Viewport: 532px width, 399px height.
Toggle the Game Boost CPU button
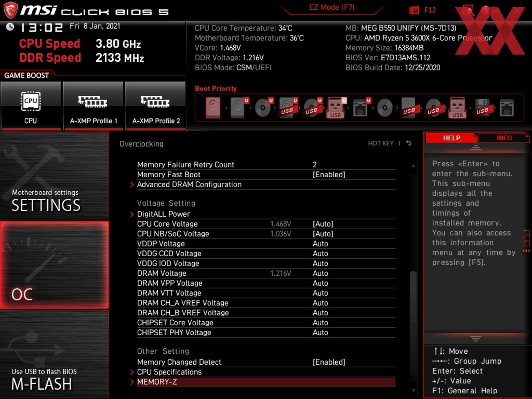click(x=31, y=105)
